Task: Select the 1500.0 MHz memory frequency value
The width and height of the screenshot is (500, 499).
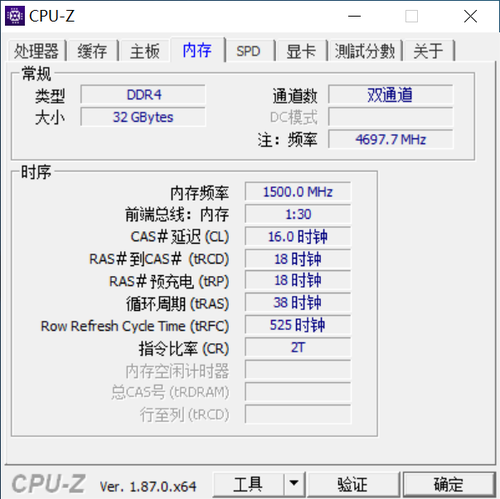Action: click(x=298, y=192)
